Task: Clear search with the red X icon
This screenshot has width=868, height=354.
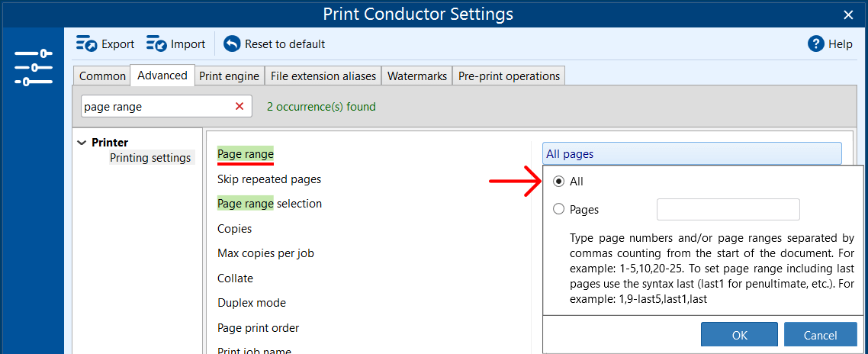Action: (x=240, y=107)
